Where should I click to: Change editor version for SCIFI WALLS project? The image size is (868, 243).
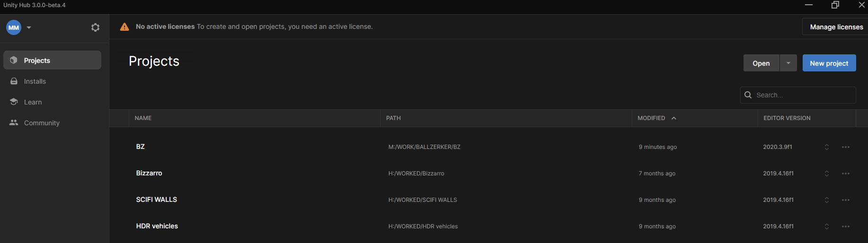tap(826, 200)
